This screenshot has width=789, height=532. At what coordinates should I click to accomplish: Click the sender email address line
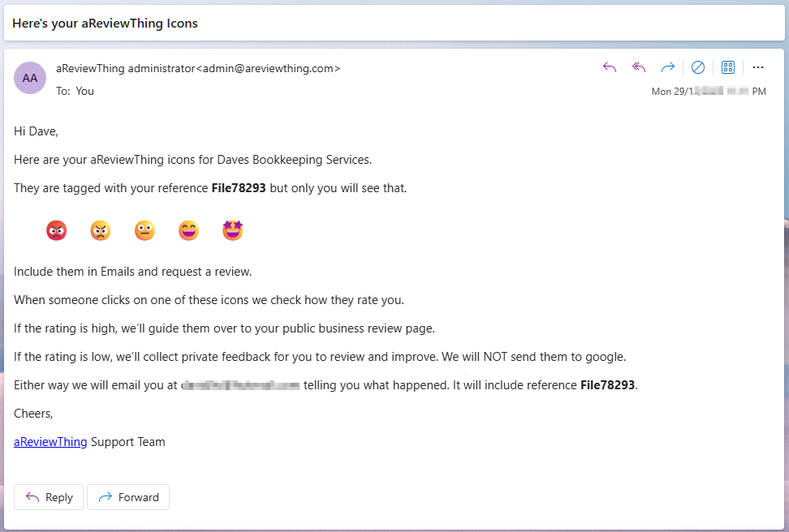tap(197, 68)
